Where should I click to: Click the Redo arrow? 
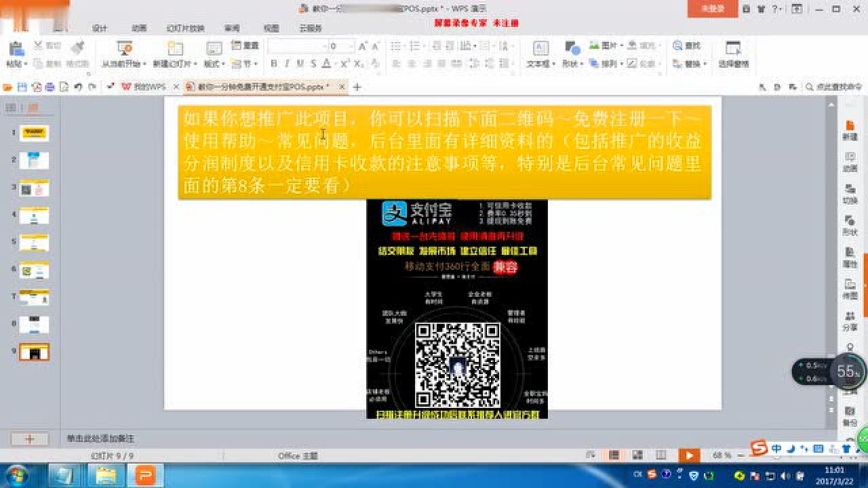pos(92,87)
